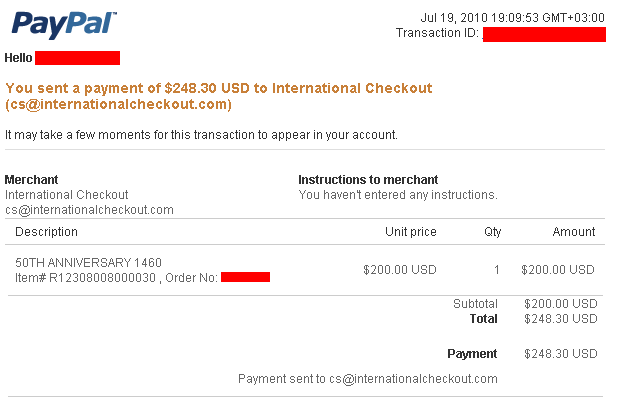The image size is (625, 404).
Task: Click the Item# R12308008000030 text
Action: [x=85, y=278]
